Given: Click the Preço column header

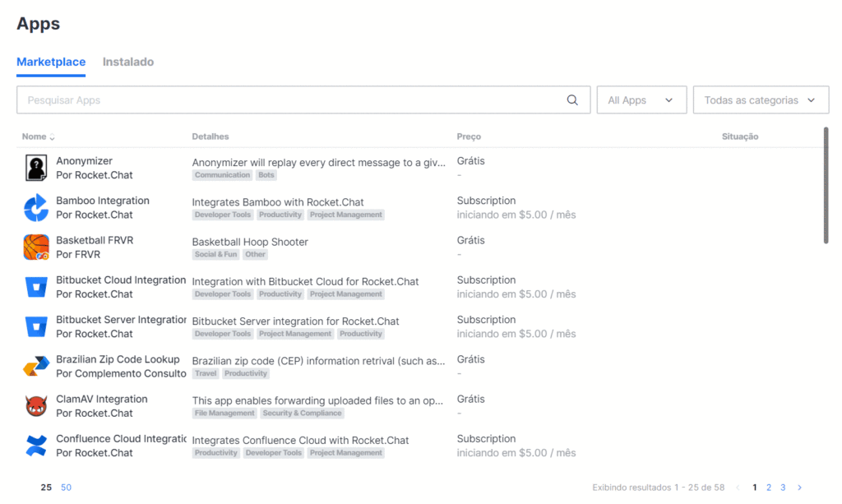Looking at the screenshot, I should tap(469, 136).
